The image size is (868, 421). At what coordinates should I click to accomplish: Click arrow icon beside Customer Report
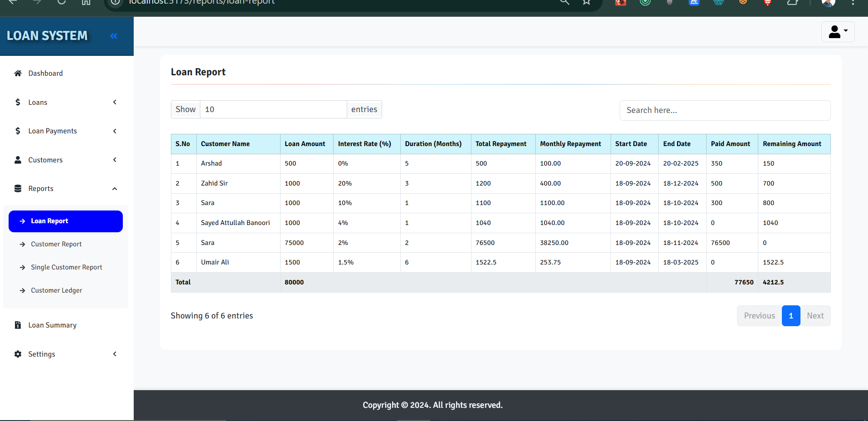tap(22, 244)
